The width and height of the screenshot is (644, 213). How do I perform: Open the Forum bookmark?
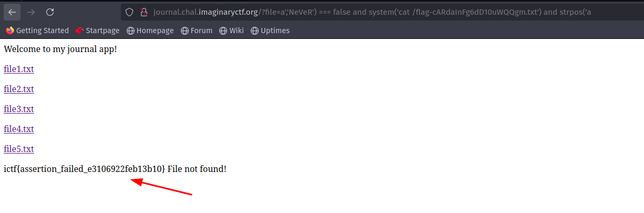(x=197, y=31)
